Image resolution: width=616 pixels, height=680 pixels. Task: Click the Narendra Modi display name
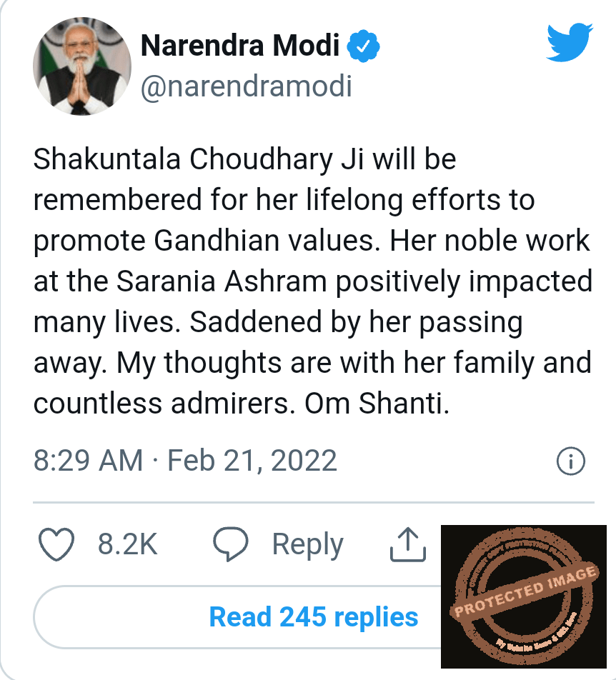(240, 46)
